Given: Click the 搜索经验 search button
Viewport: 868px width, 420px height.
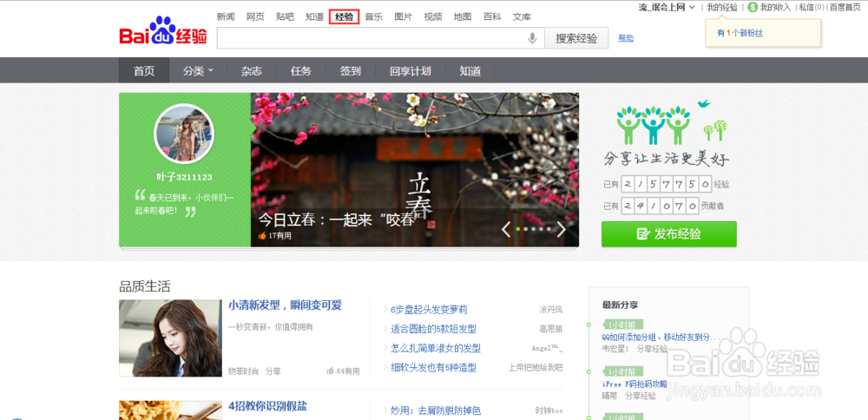Looking at the screenshot, I should pyautogui.click(x=576, y=38).
